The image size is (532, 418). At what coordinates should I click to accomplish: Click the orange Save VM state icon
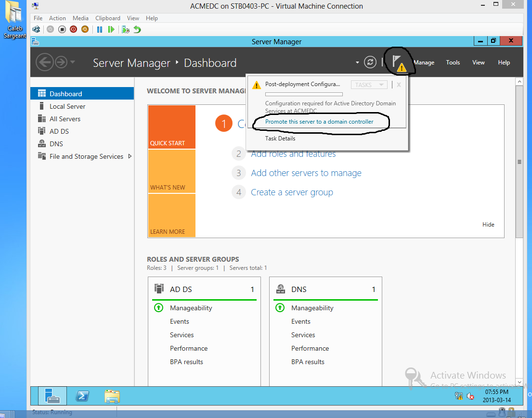(x=85, y=29)
